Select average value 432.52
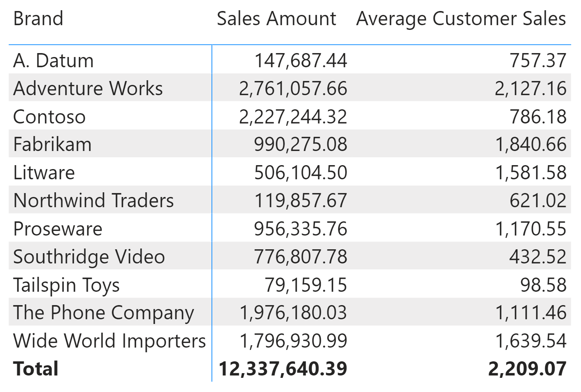The height and width of the screenshot is (392, 581). coord(538,256)
